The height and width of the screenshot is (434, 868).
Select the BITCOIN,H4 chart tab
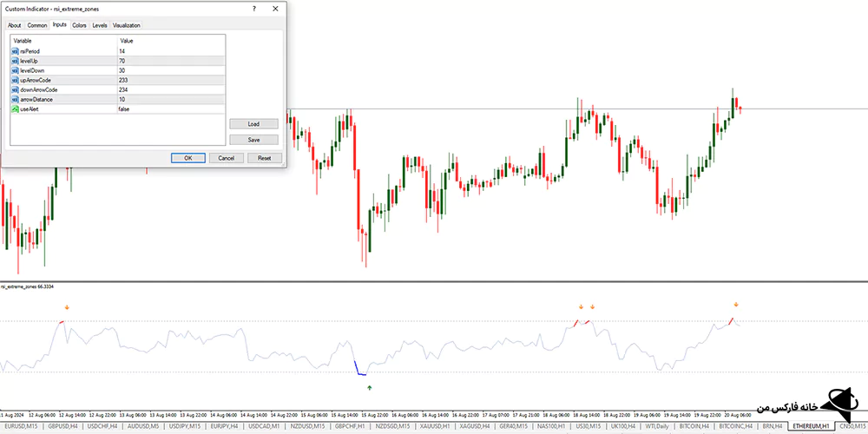coord(694,425)
